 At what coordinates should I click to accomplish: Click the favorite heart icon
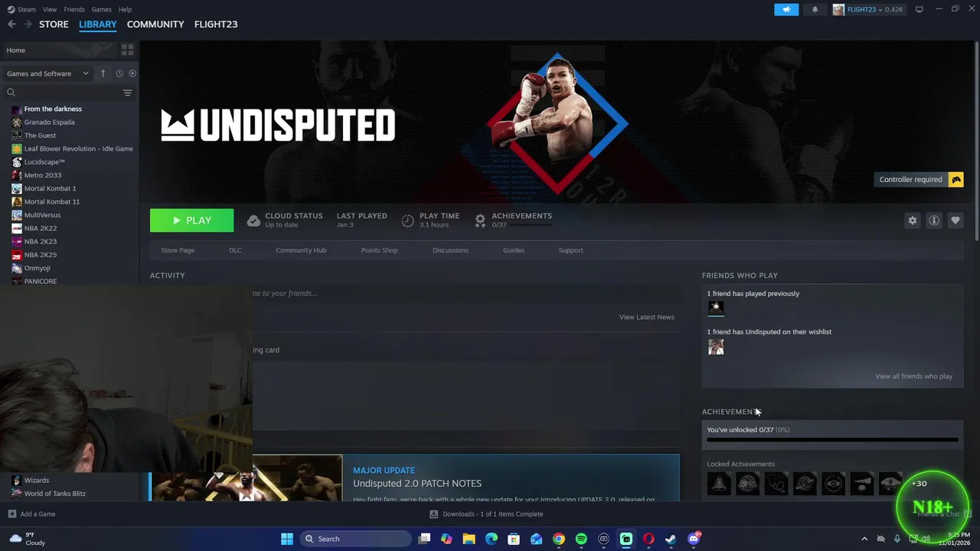tap(955, 220)
